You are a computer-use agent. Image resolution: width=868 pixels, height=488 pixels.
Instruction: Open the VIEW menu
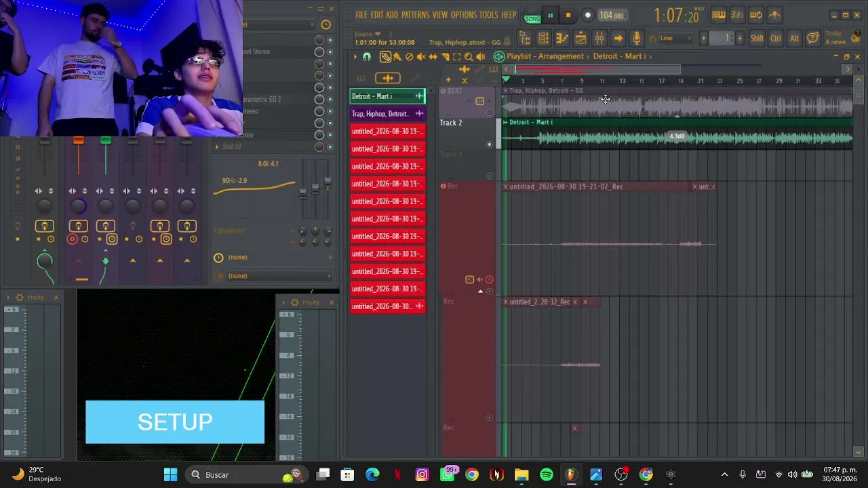440,15
